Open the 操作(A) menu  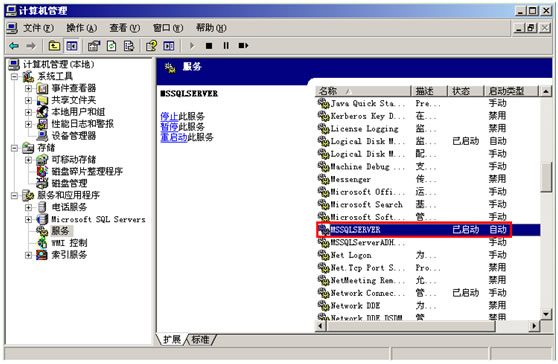pos(81,28)
